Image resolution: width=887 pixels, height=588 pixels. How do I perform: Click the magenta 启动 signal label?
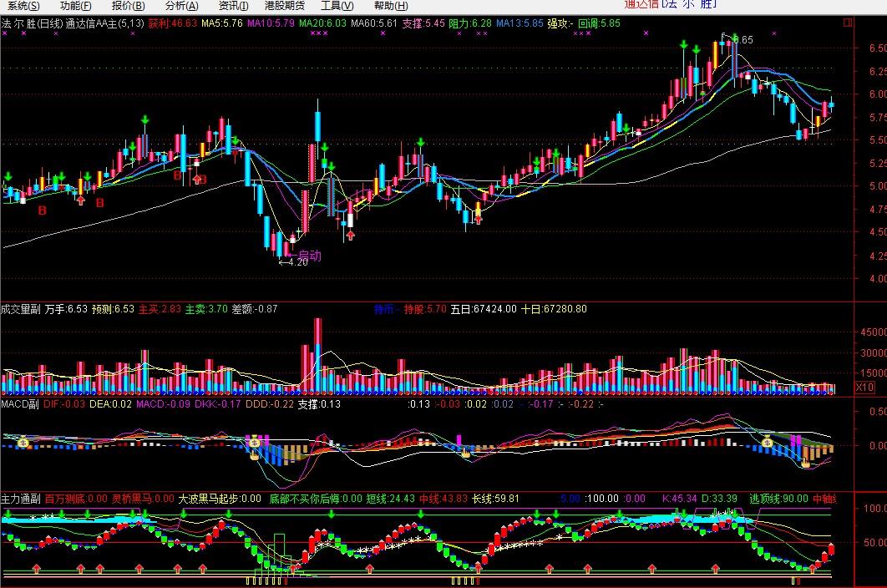tap(309, 256)
